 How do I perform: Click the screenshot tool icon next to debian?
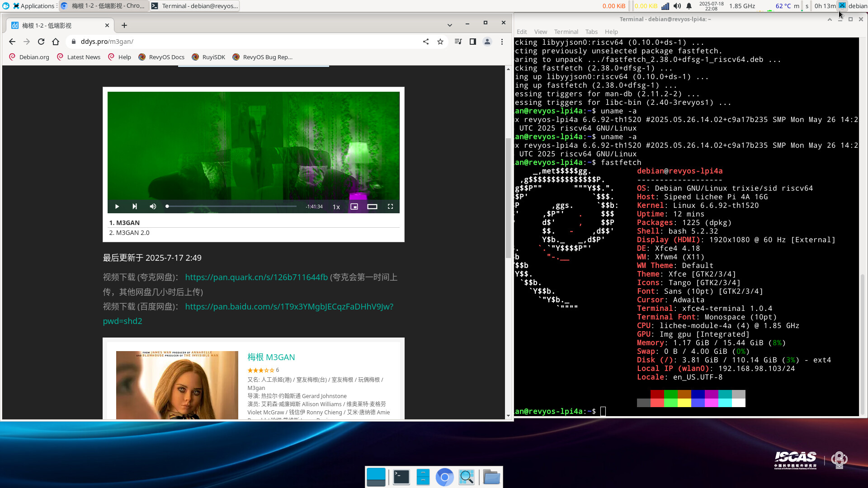tap(842, 5)
